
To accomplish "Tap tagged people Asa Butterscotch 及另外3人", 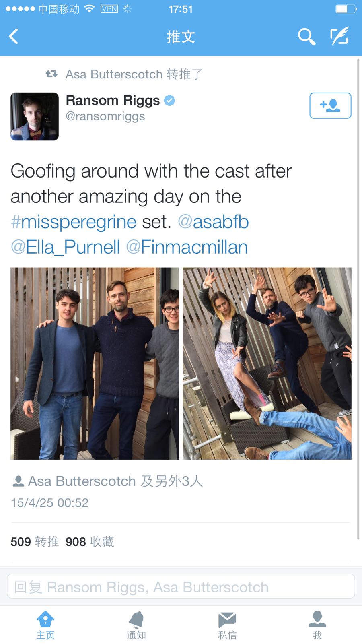I will point(107,481).
